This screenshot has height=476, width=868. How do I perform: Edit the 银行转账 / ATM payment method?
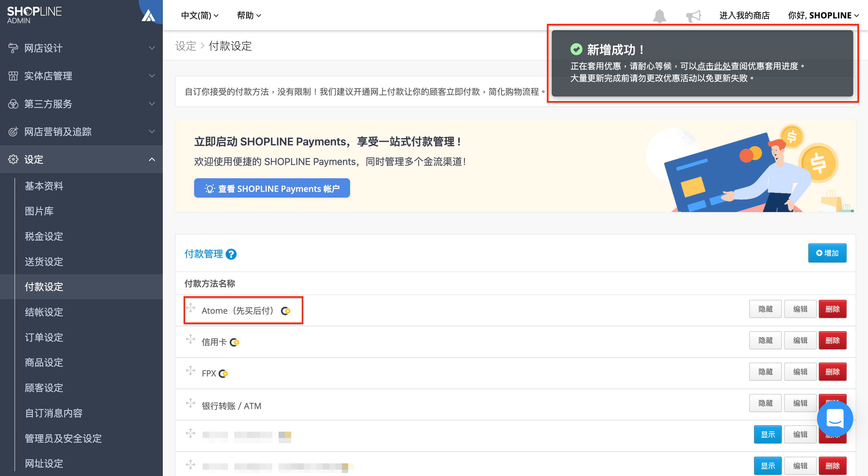coord(800,403)
